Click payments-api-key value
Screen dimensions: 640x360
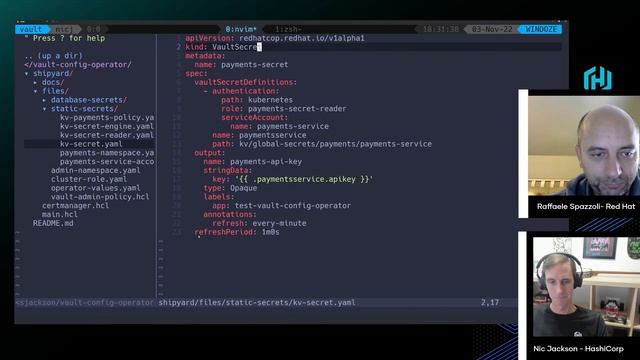tap(266, 162)
